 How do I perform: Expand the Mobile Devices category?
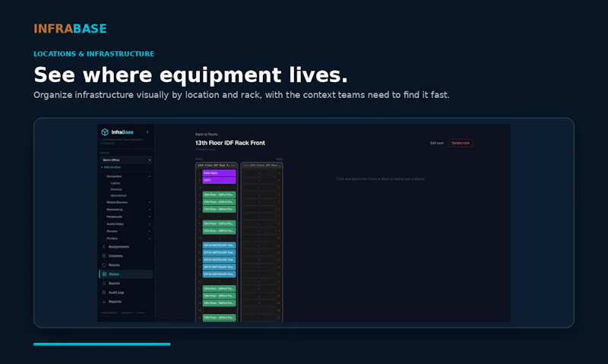point(149,202)
